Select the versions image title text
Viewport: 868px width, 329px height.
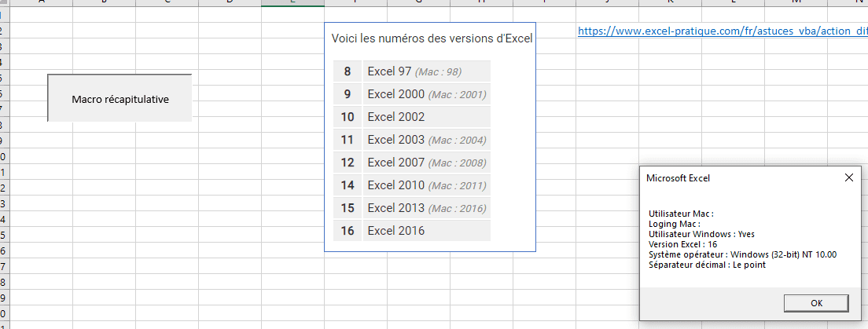(x=432, y=38)
